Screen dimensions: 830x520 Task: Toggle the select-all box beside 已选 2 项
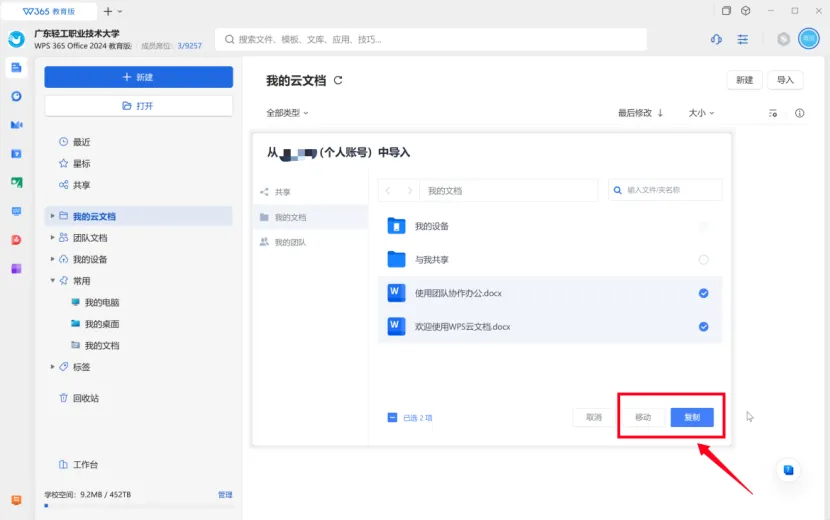[392, 418]
